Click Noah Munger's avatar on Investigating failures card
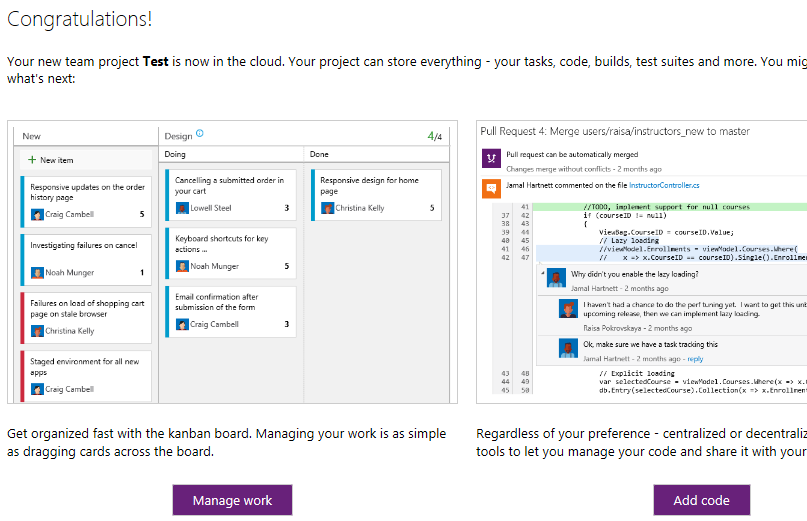Screen dimensions: 807x521 (x=37, y=272)
